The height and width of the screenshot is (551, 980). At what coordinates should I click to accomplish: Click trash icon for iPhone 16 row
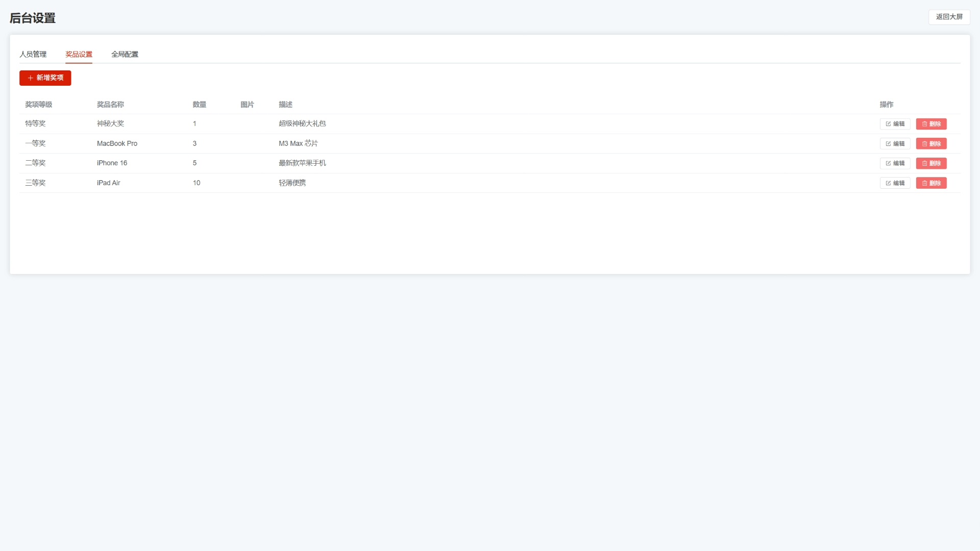click(x=924, y=163)
